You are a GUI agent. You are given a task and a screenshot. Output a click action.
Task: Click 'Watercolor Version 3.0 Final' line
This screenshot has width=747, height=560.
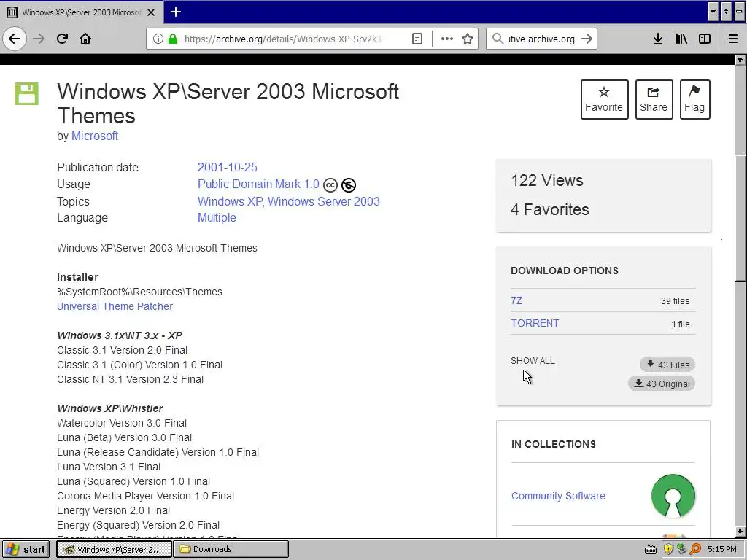122,423
